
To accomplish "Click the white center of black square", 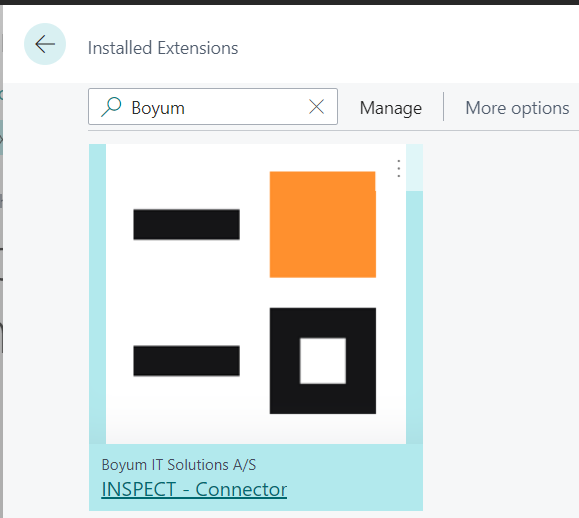I will point(323,361).
